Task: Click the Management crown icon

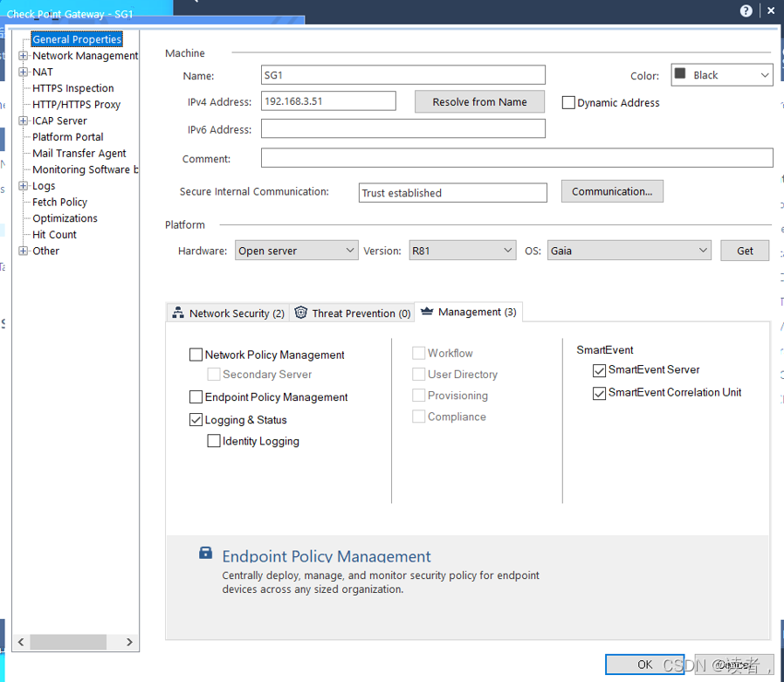Action: tap(427, 312)
